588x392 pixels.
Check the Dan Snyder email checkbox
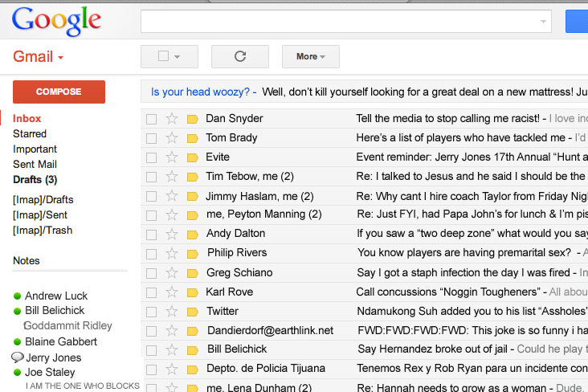[x=152, y=120]
